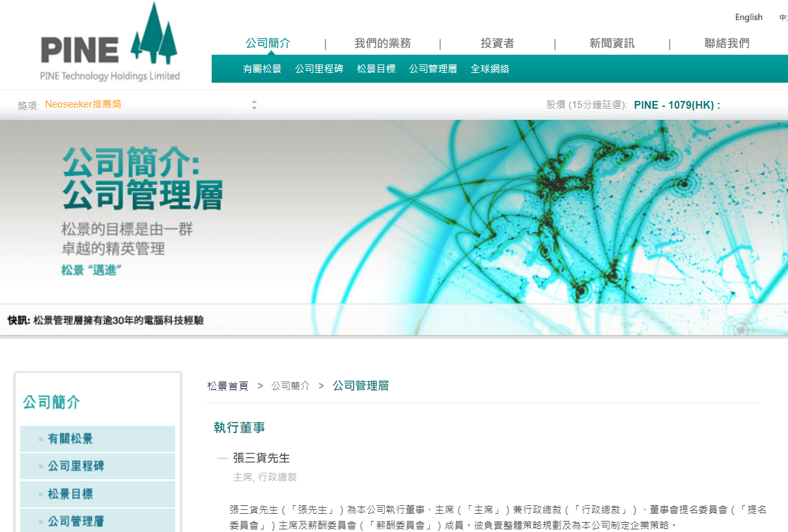Open 有關松景 in the left sidebar
The image size is (788, 532).
[70, 439]
